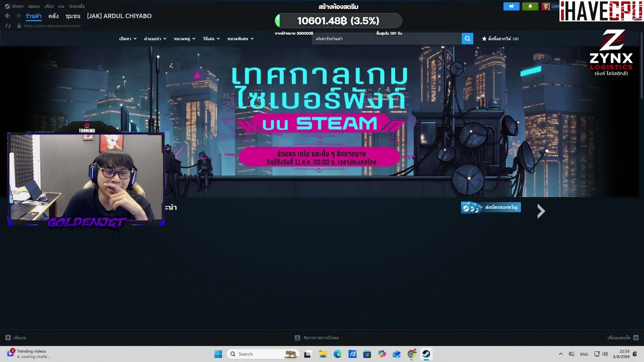Open the green bell notifications icon
This screenshot has height=362, width=644.
530,7
